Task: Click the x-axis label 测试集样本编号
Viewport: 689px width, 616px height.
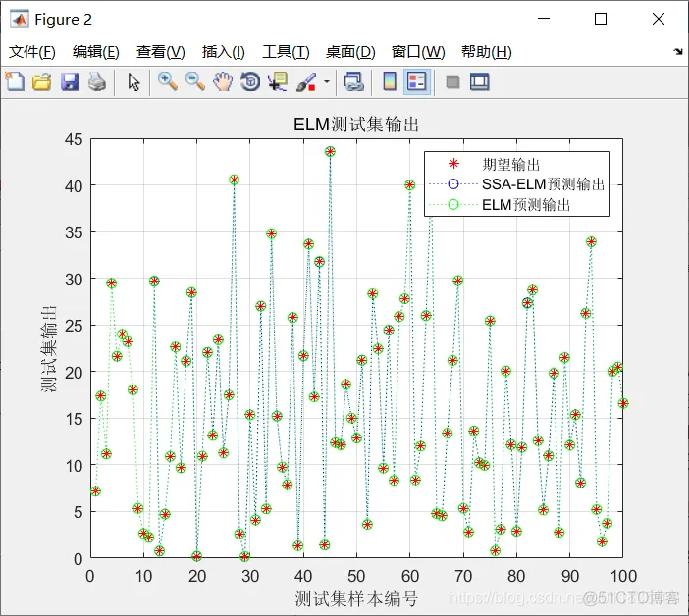Action: tap(356, 599)
